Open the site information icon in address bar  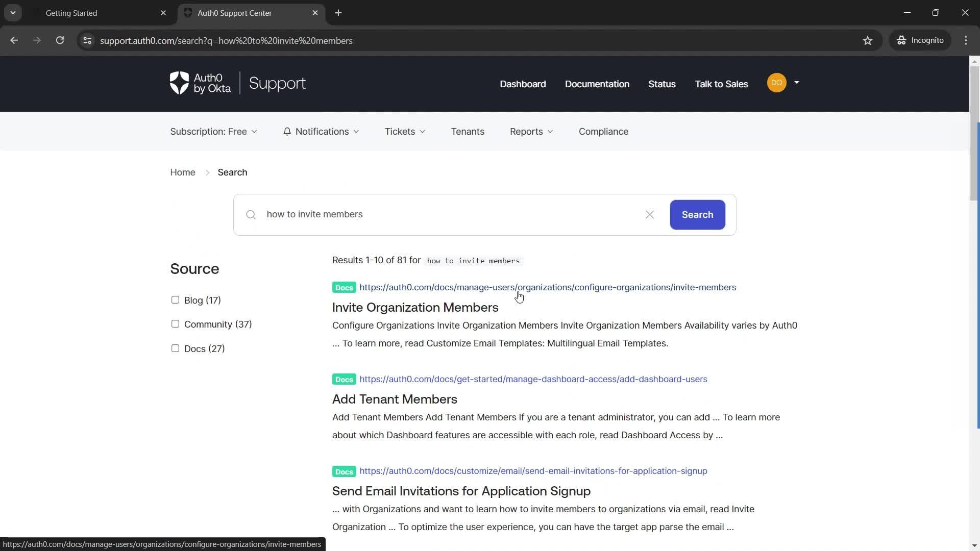point(87,40)
